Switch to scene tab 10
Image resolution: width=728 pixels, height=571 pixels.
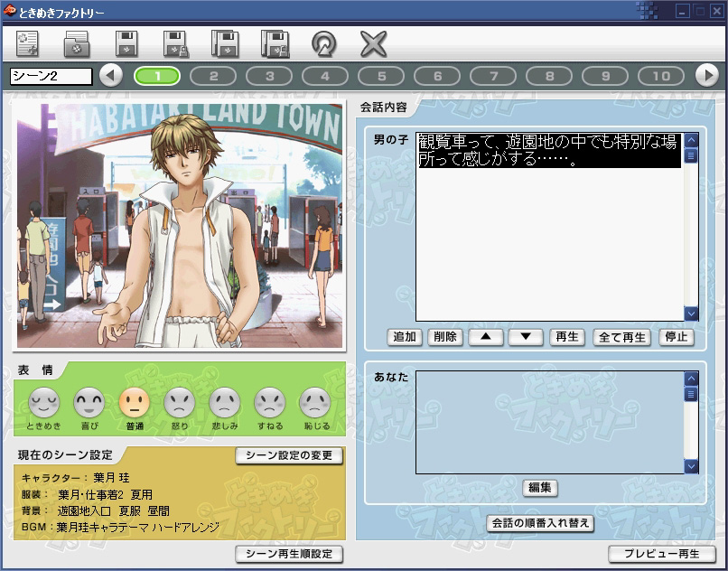pos(661,76)
